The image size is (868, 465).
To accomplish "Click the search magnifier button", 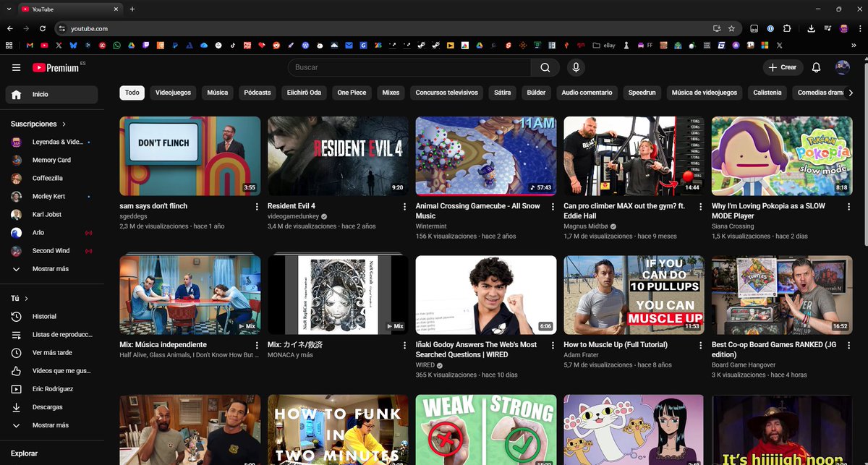I will (x=545, y=67).
